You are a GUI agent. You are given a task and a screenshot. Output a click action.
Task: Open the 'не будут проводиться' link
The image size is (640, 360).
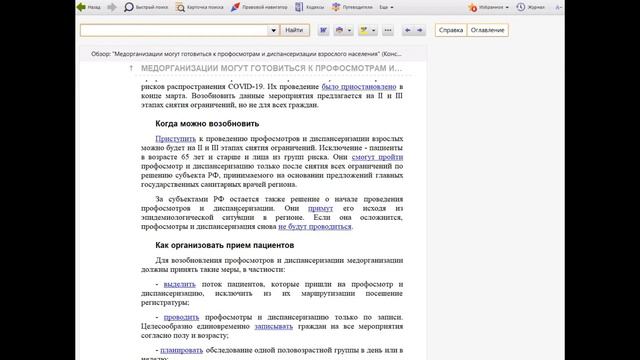(315, 227)
